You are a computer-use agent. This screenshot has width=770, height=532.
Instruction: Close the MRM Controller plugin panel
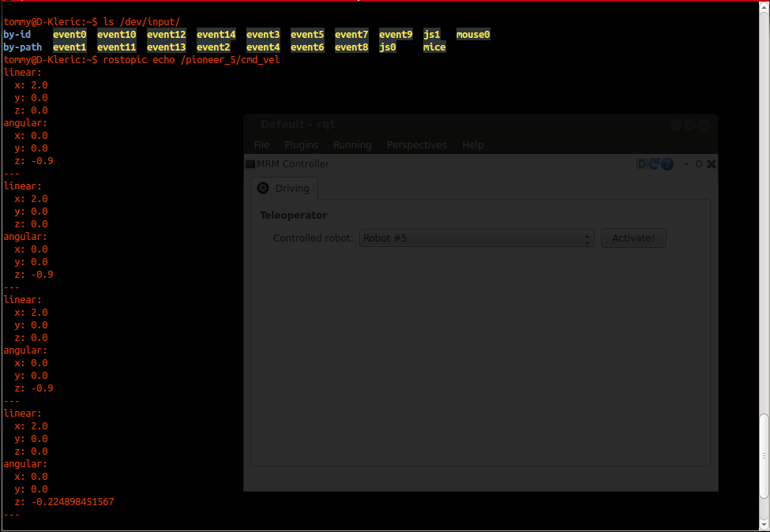pos(711,164)
